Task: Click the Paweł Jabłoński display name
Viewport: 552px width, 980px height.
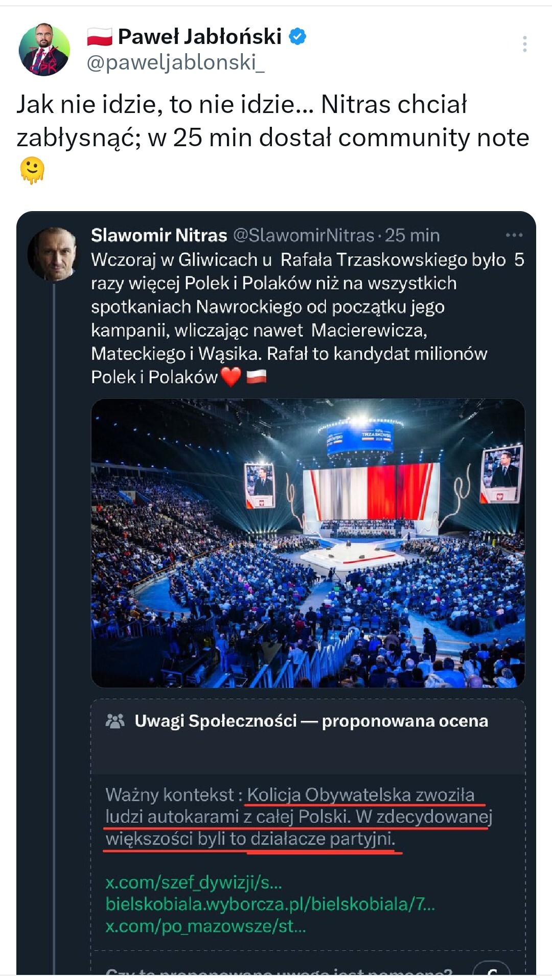Action: pos(200,36)
